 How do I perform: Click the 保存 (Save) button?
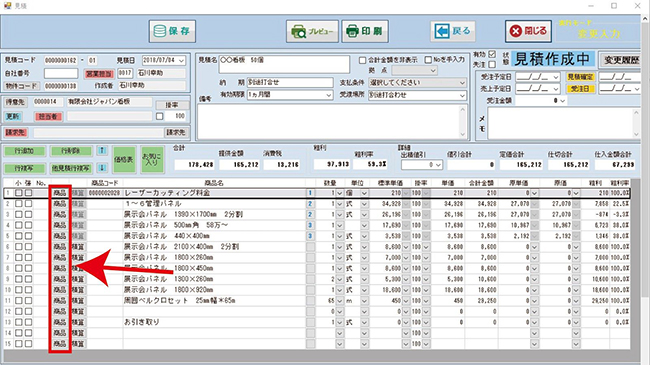point(172,31)
